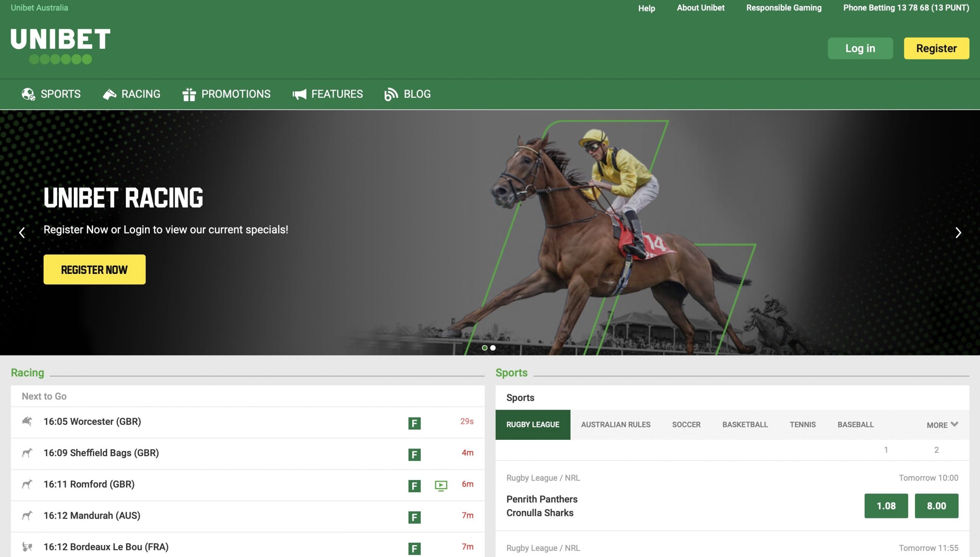
Task: Click the 29s countdown on Worcester row
Action: point(467,421)
